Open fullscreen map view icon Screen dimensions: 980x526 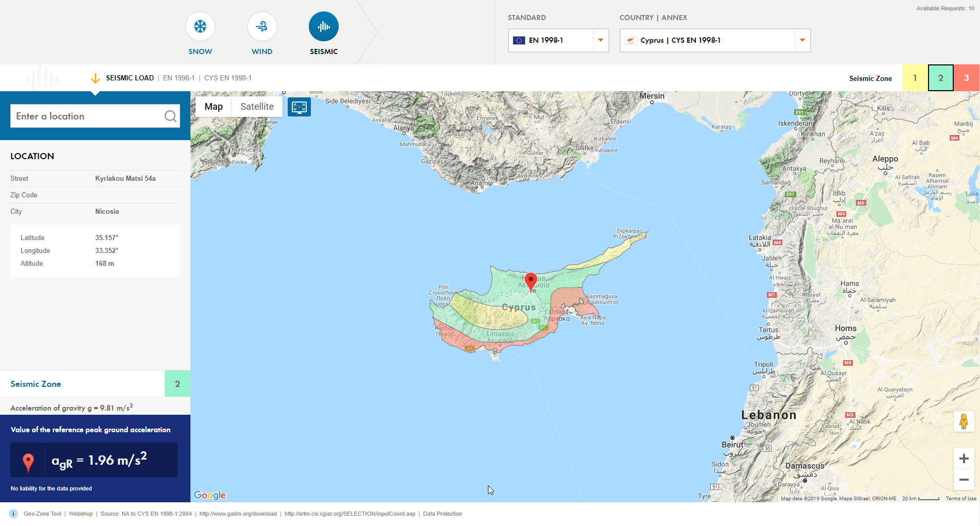[x=299, y=107]
